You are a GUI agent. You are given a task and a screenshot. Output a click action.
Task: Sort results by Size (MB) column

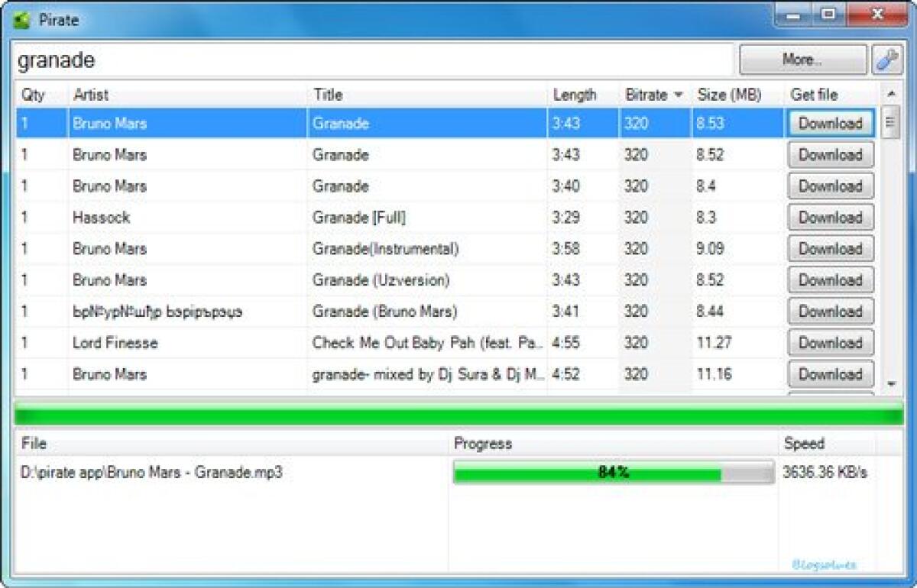727,95
